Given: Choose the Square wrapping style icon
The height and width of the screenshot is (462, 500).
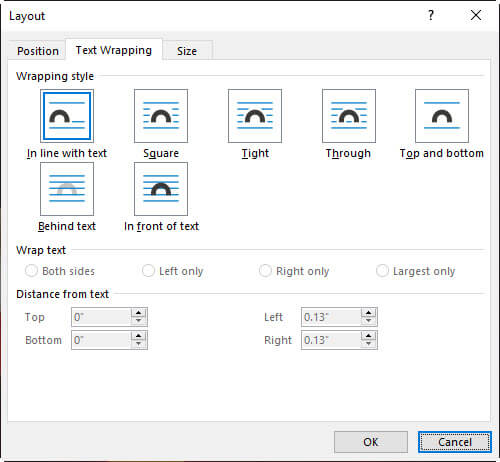Looking at the screenshot, I should tap(161, 116).
